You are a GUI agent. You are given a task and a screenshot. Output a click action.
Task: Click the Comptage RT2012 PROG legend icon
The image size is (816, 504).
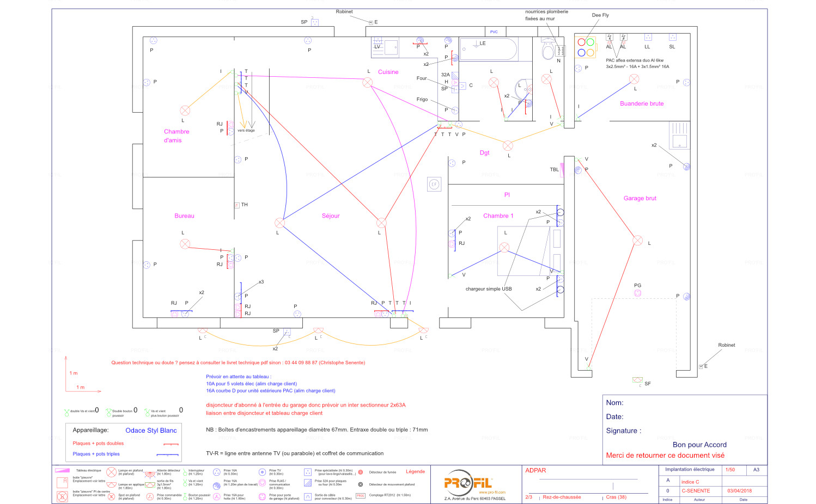(360, 495)
